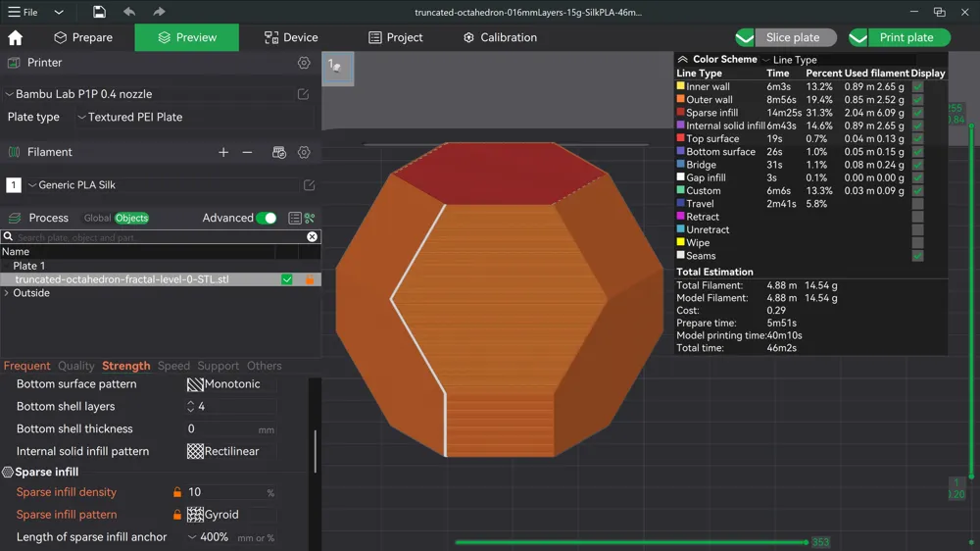The height and width of the screenshot is (551, 980).
Task: Reset Sparse infill pattern lock icon
Action: (177, 515)
